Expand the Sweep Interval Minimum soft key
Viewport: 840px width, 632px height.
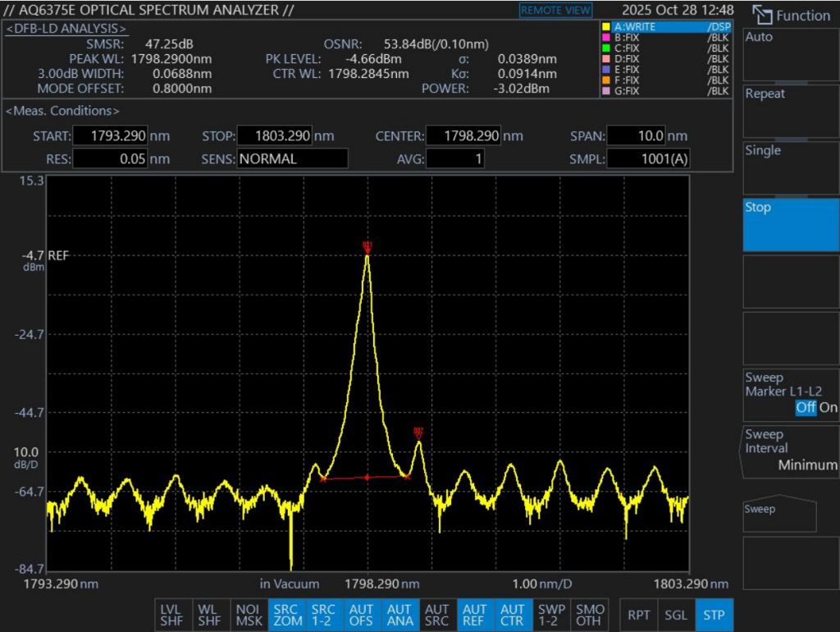pyautogui.click(x=790, y=450)
